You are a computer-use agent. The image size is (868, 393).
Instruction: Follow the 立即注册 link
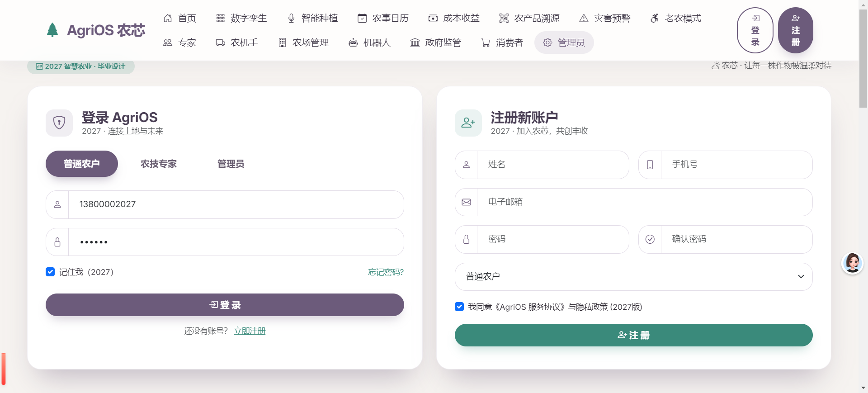(x=250, y=331)
